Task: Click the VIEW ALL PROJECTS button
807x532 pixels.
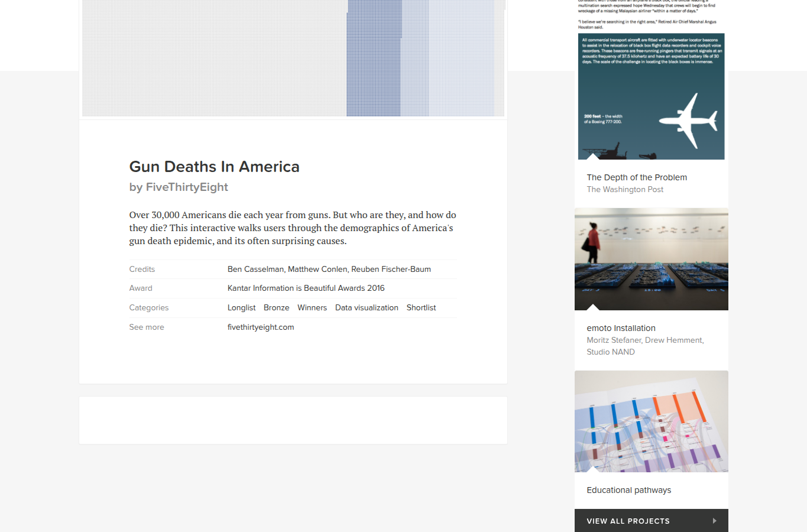Action: (651, 521)
